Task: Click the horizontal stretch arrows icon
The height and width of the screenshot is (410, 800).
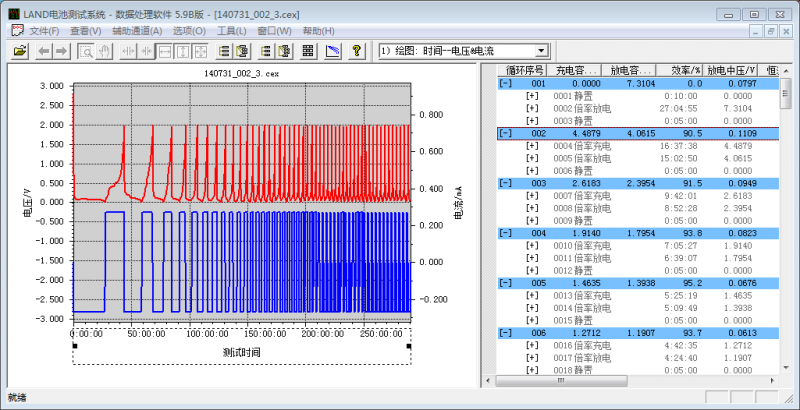Action: click(128, 51)
